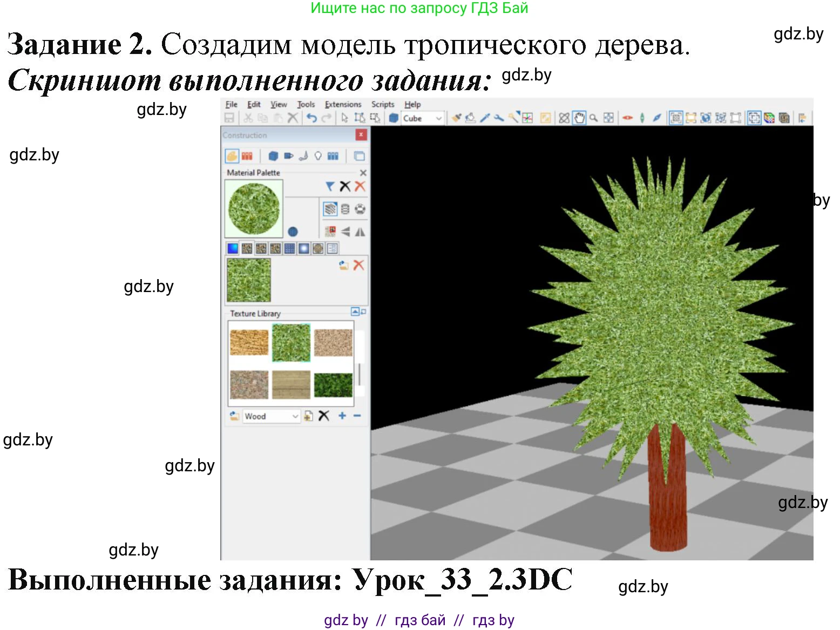Click the blue minus button in Texture Library
This screenshot has width=840, height=630.
click(x=357, y=416)
